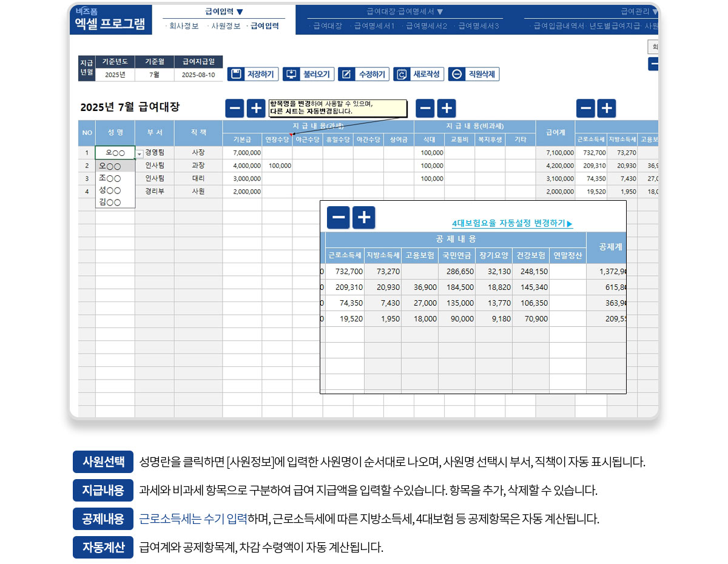Click the 기본급 column header cell
This screenshot has width=728, height=564.
[x=243, y=139]
